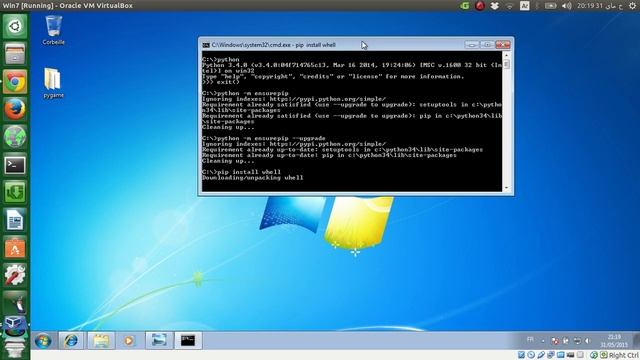Click the cmd.exe window title bar text
Viewport: 640px width, 360px height.
tap(273, 45)
